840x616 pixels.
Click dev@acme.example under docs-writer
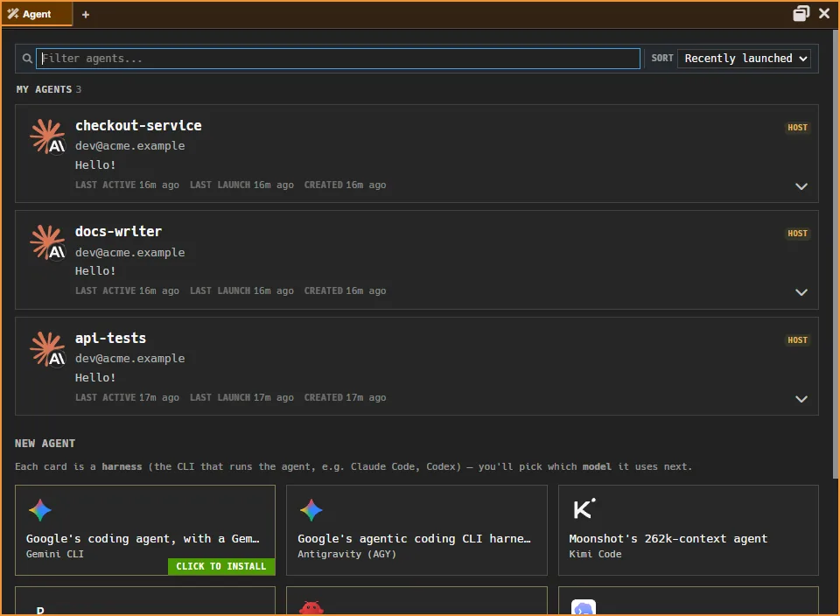click(129, 252)
